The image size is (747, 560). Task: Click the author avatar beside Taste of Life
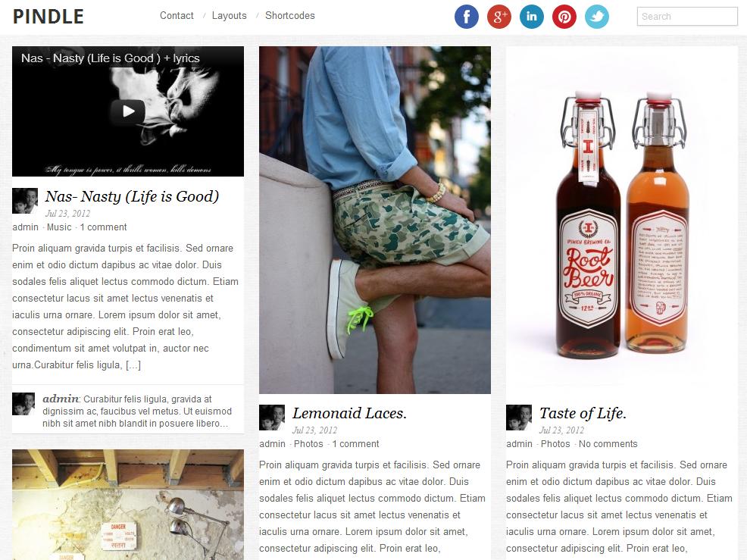tap(519, 418)
